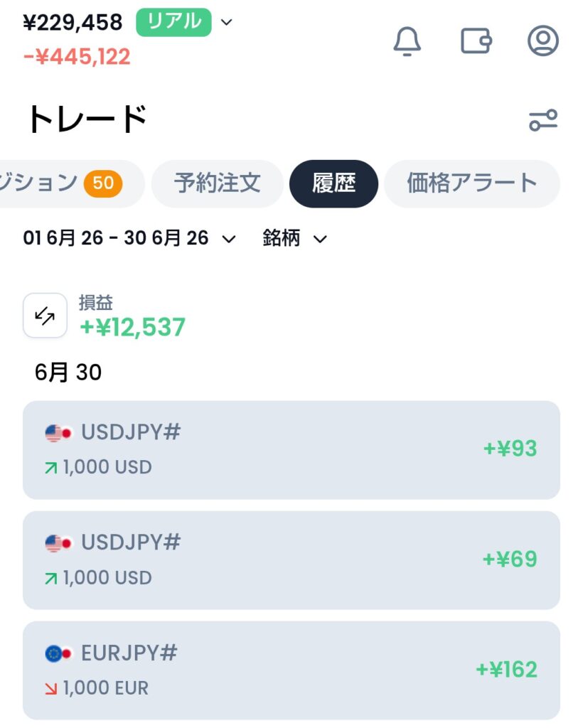Viewport: 583px width, 728px height.
Task: Open the date range 01 6月 26 dropdown
Action: click(x=129, y=238)
